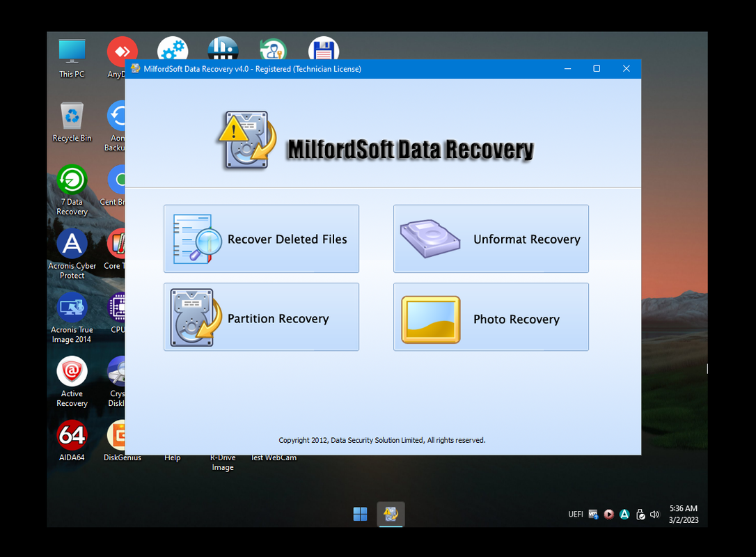756x557 pixels.
Task: Select the AnyDesk red desktop icon
Action: click(x=119, y=57)
